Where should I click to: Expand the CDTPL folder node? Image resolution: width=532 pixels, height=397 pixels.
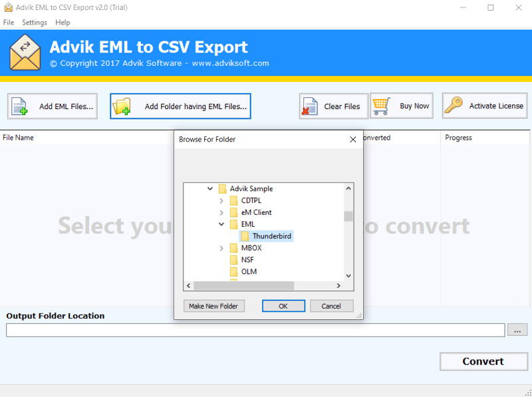221,201
